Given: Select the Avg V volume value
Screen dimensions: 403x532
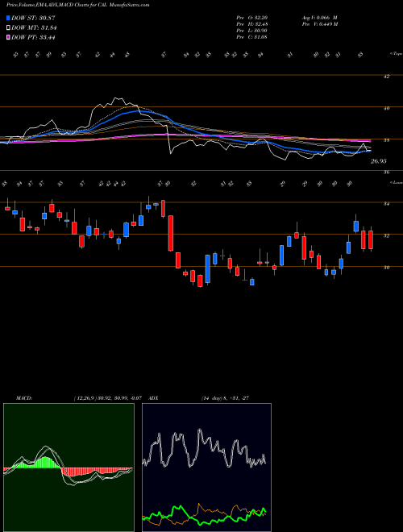Looking at the screenshot, I should 326,17.
